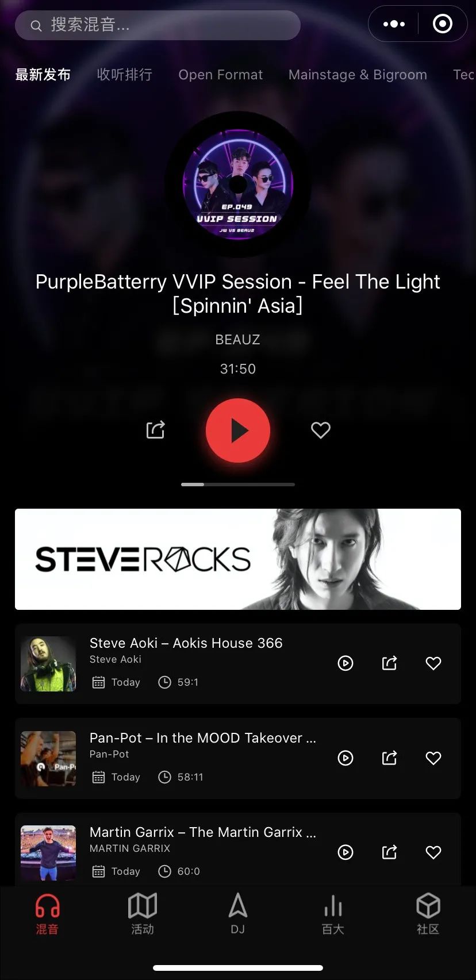
Task: Favorite the Steve Aoki mix
Action: click(x=433, y=663)
